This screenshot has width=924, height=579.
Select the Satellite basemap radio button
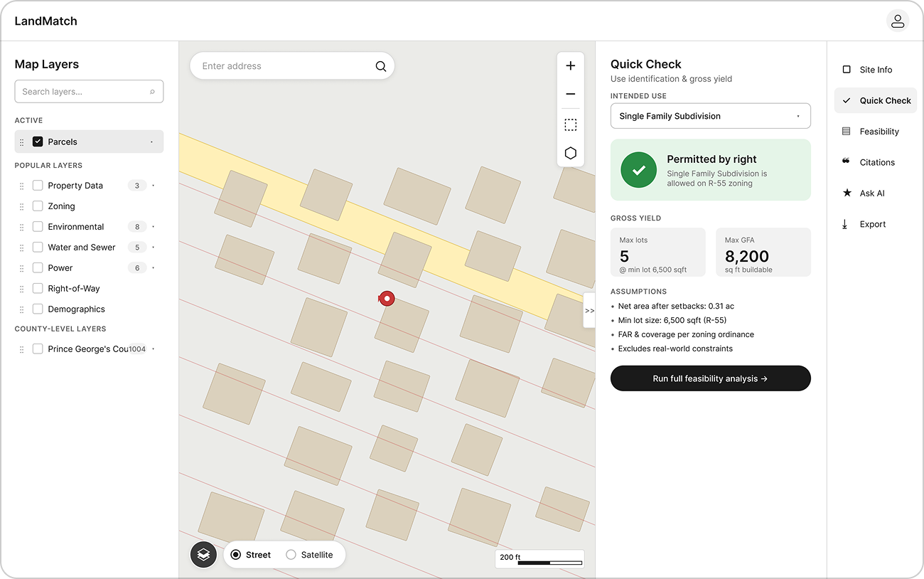point(291,555)
